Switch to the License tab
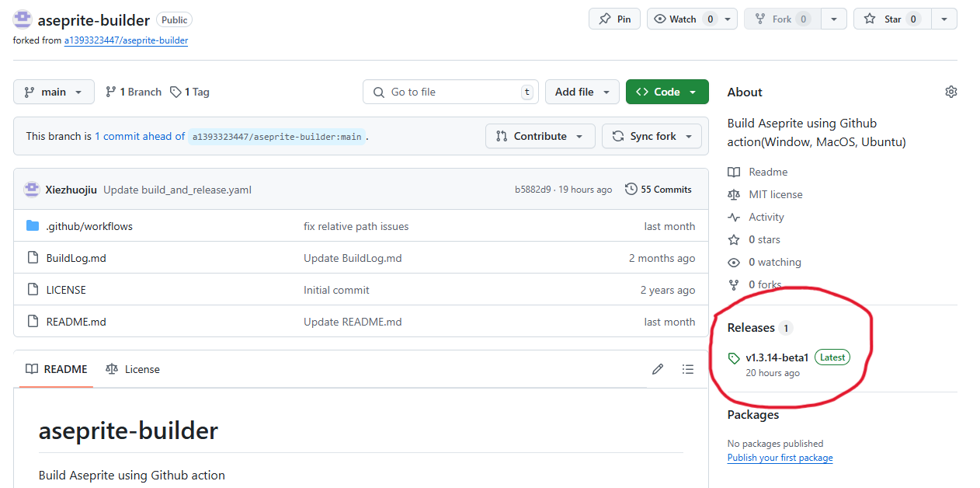980x488 pixels. pyautogui.click(x=133, y=369)
